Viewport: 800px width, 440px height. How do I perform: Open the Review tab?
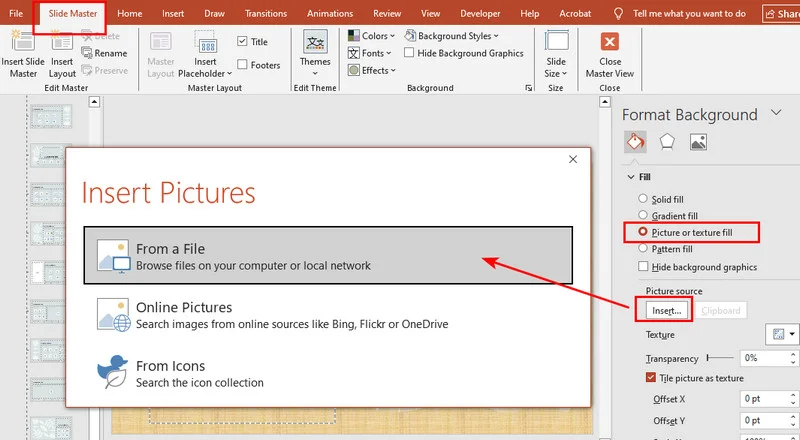point(387,13)
